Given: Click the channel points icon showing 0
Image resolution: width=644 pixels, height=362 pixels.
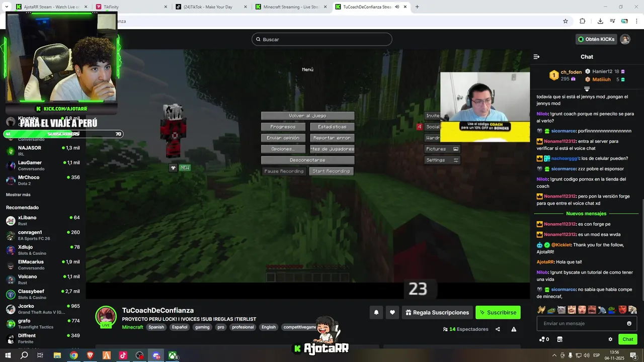Looking at the screenshot, I should [x=544, y=339].
